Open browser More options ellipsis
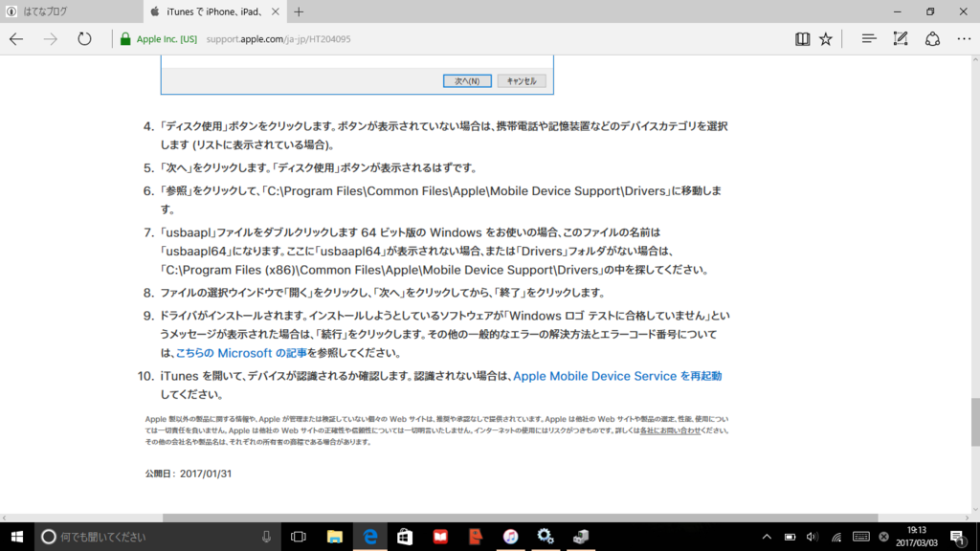The width and height of the screenshot is (980, 551). [964, 38]
